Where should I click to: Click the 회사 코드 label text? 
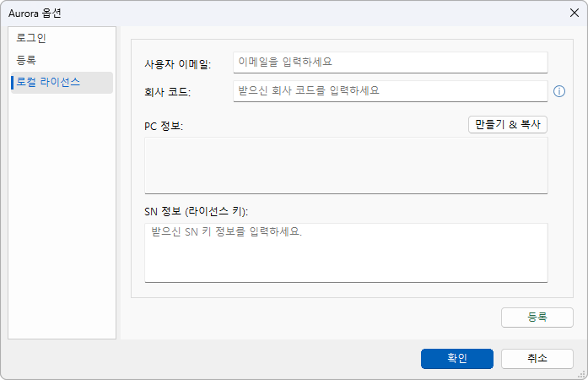(168, 92)
